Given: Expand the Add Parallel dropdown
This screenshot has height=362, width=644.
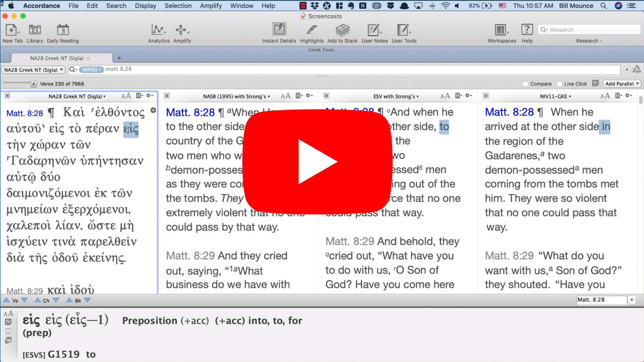Looking at the screenshot, I should (622, 84).
